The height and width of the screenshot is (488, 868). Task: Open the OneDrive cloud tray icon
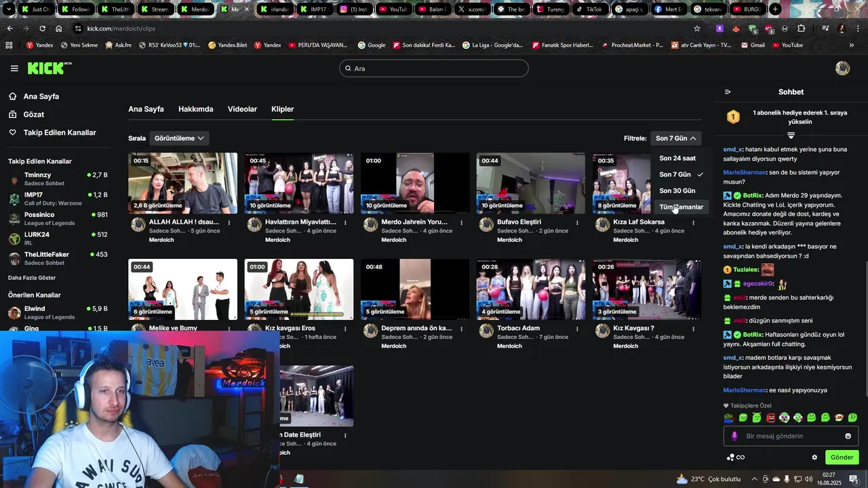[x=776, y=479]
